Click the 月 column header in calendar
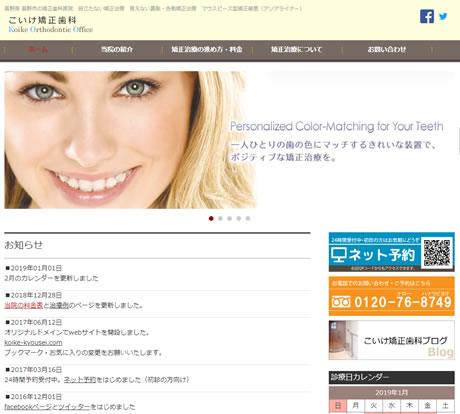 (356, 406)
